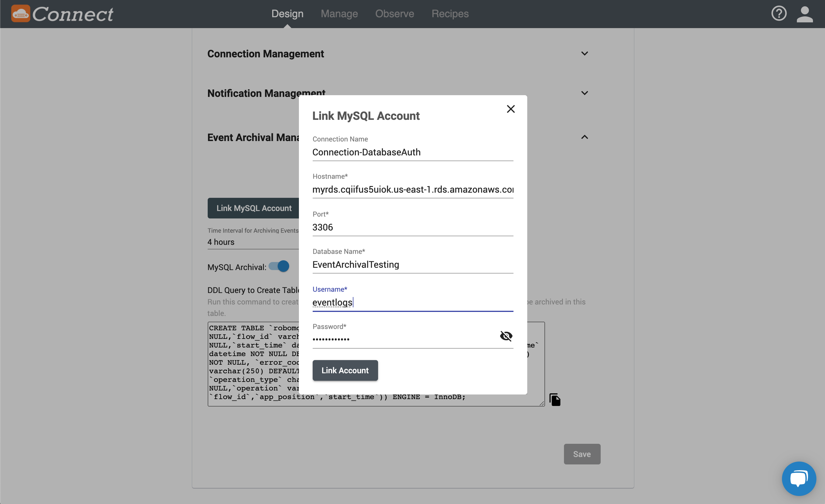825x504 pixels.
Task: Switch to the Observe tab
Action: point(394,14)
